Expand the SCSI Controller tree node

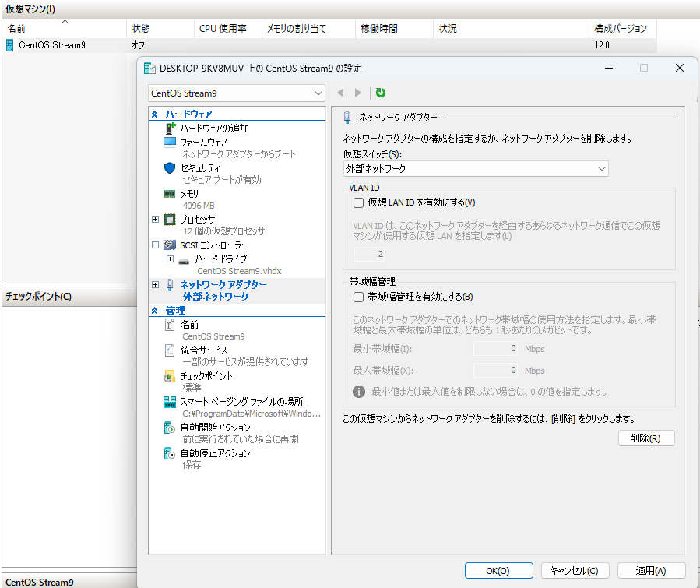click(x=156, y=245)
